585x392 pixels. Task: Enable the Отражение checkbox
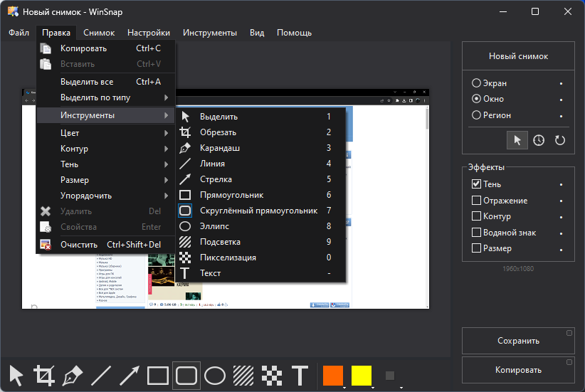[476, 201]
